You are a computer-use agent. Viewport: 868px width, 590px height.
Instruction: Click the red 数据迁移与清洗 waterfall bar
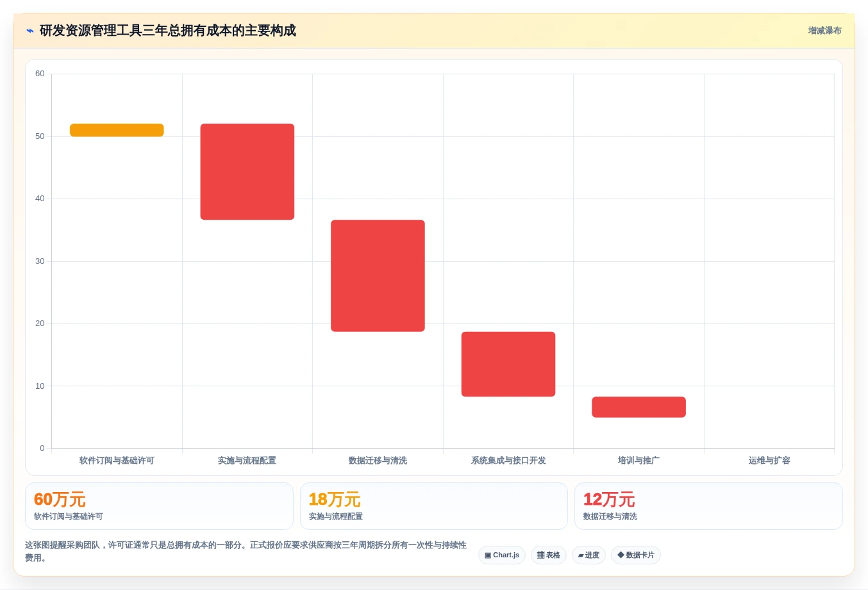(x=378, y=275)
